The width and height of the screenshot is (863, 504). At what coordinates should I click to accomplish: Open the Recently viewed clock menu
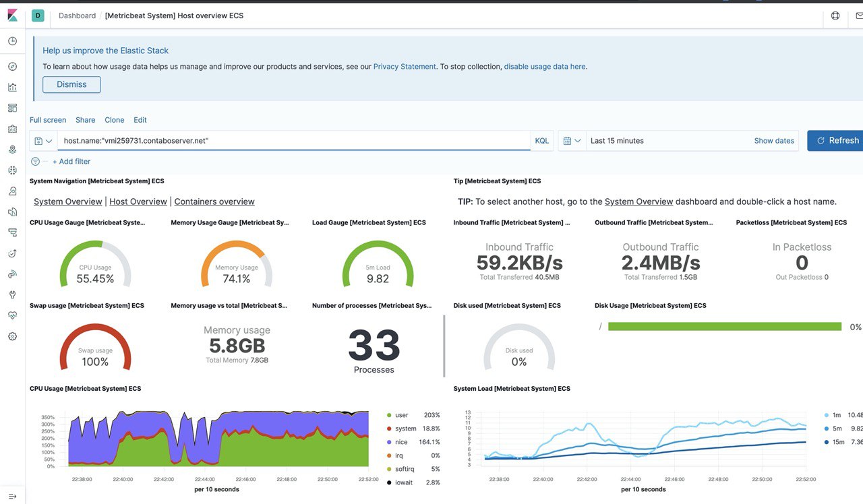click(12, 41)
